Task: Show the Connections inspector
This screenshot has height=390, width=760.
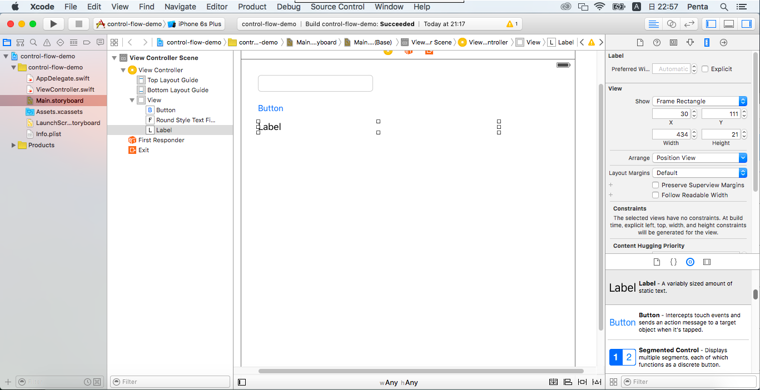Action: pyautogui.click(x=724, y=43)
